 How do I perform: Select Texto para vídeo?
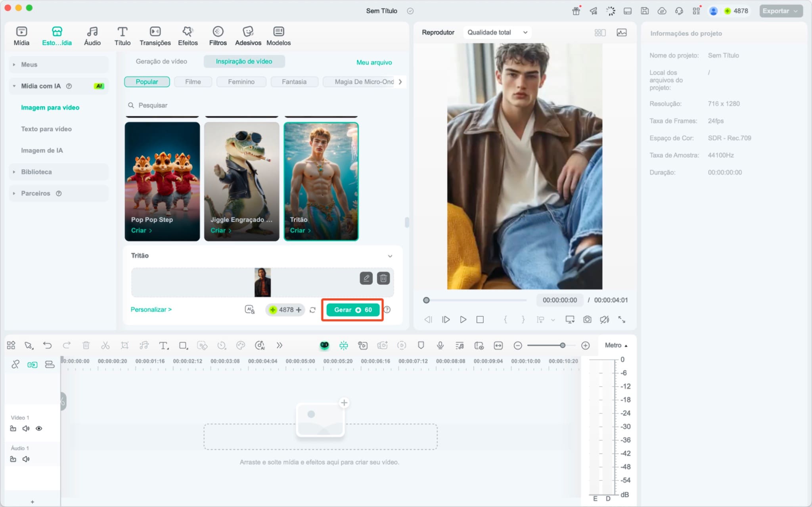click(x=46, y=129)
